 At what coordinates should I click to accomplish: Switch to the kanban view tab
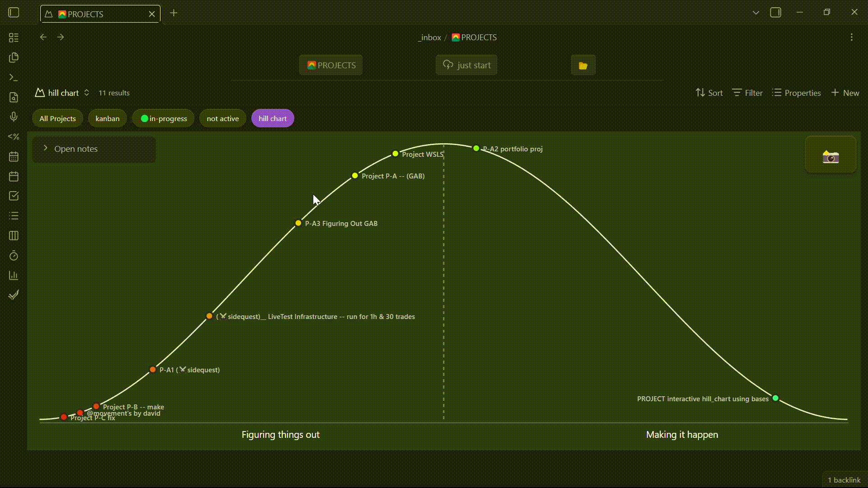(108, 119)
